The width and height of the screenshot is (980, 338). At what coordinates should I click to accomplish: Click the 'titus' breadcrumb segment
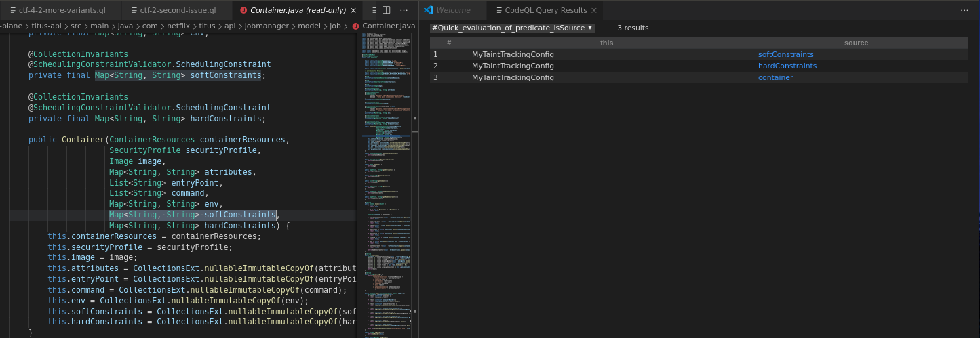[207, 26]
